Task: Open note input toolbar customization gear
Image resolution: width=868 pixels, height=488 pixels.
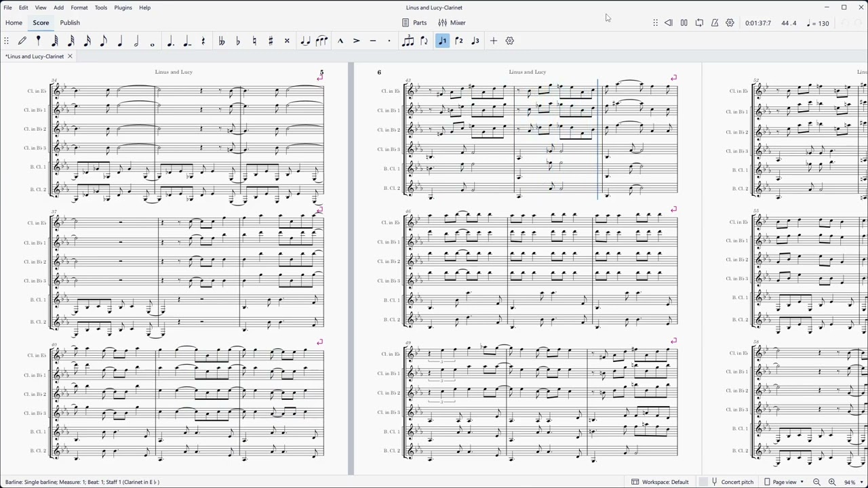Action: click(509, 41)
